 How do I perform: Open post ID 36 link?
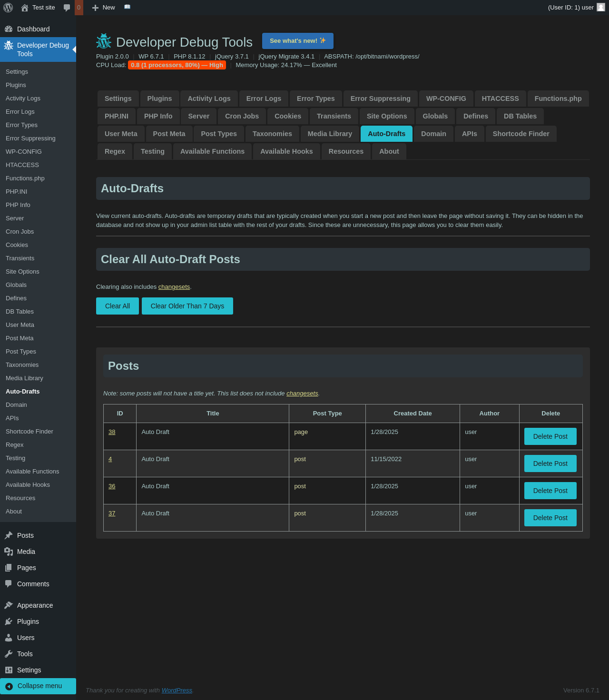click(x=112, y=486)
